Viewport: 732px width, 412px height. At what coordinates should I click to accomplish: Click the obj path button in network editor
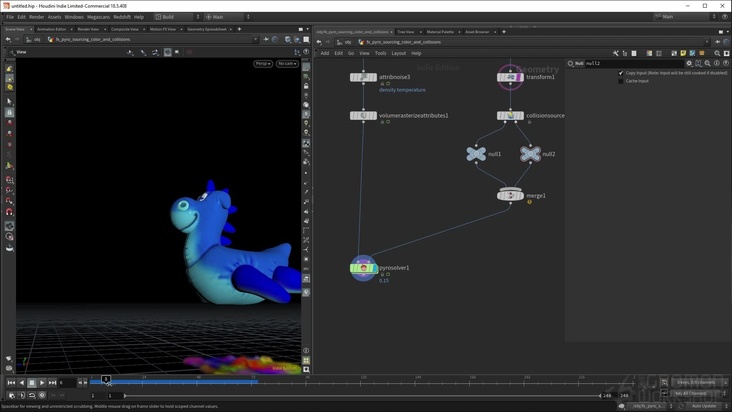[344, 42]
